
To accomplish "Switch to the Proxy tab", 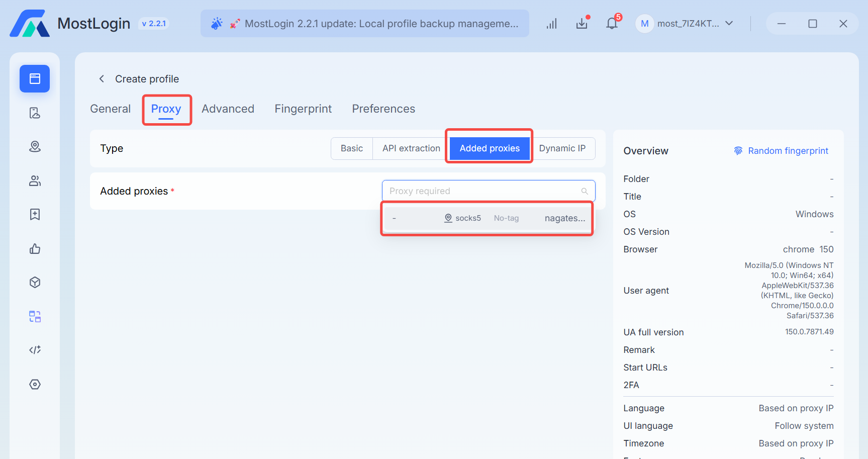I will (166, 109).
